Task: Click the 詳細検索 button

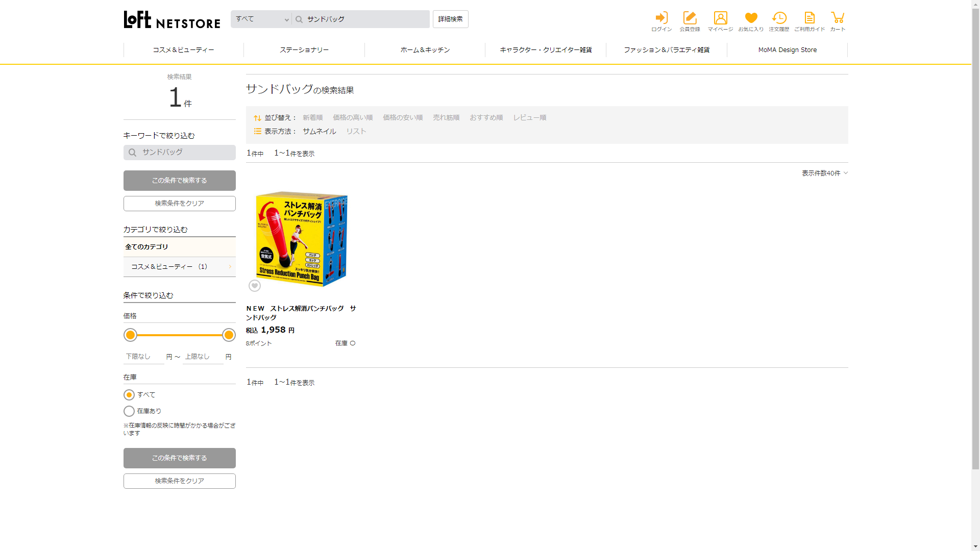Action: [450, 19]
